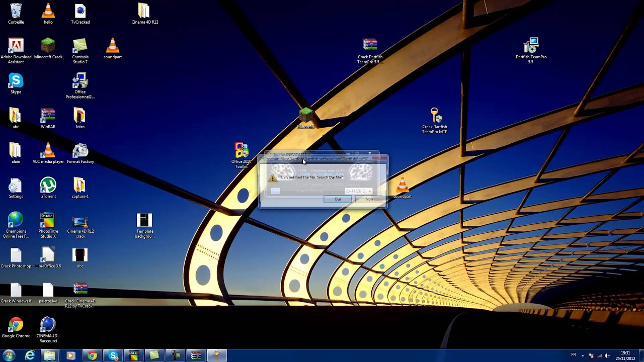Select the Office Professionnel shortcut

tap(80, 86)
